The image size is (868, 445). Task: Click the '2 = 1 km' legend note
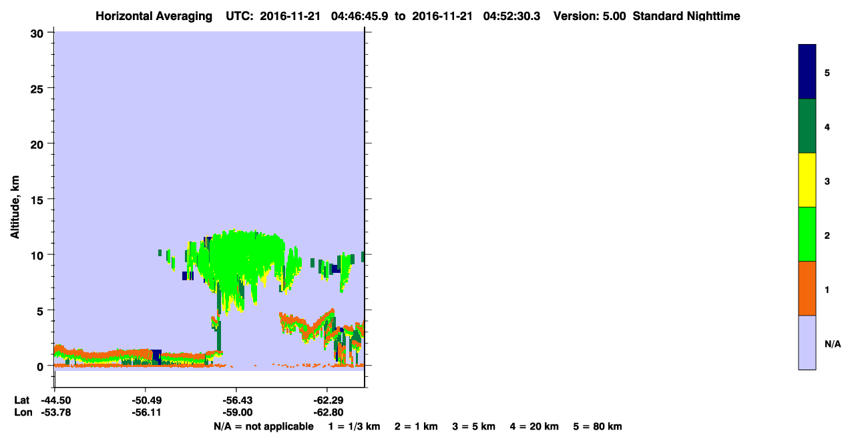pyautogui.click(x=416, y=426)
